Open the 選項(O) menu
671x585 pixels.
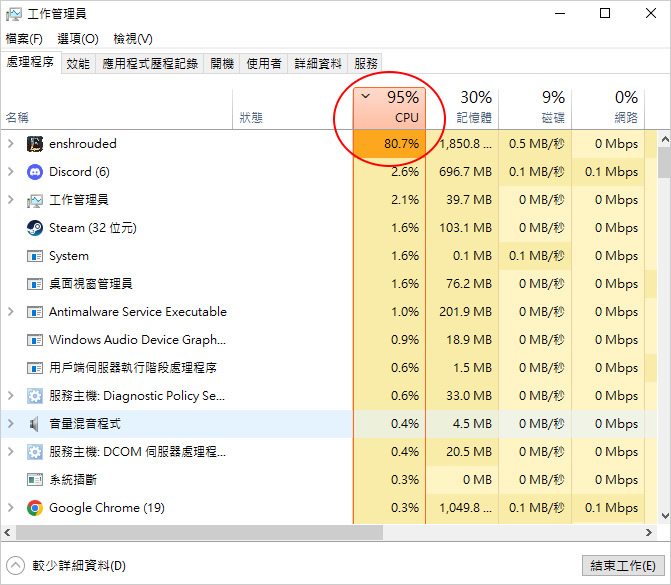(78, 39)
